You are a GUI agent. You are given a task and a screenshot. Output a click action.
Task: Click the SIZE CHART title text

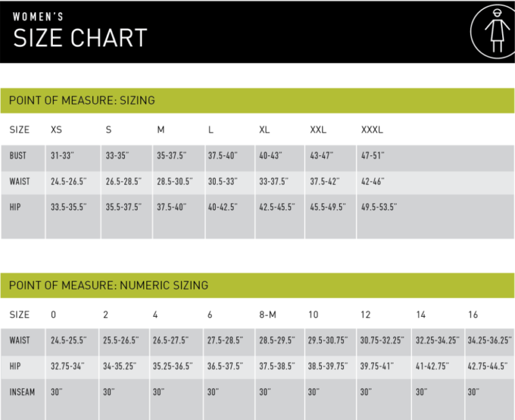coord(80,38)
